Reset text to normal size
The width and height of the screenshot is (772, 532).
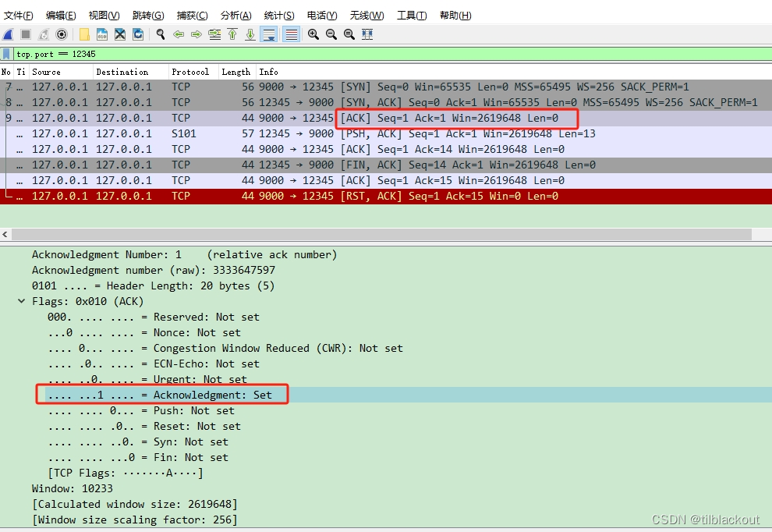point(349,34)
